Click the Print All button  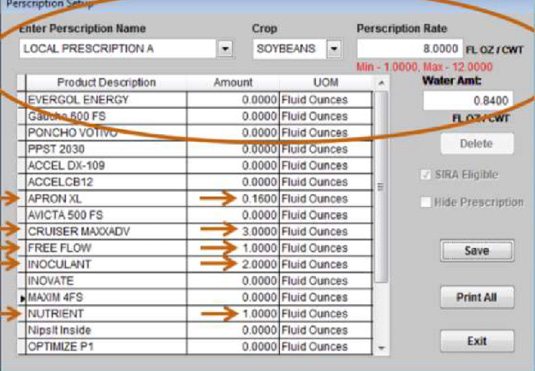click(477, 297)
